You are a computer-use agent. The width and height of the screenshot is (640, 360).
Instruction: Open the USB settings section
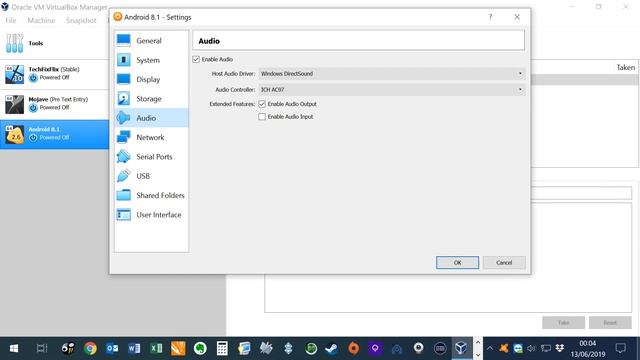(x=151, y=176)
